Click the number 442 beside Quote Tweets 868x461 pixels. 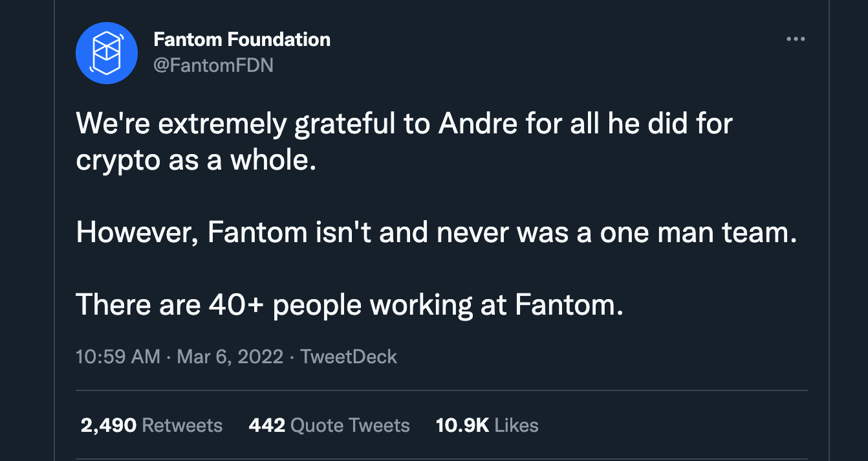(266, 425)
